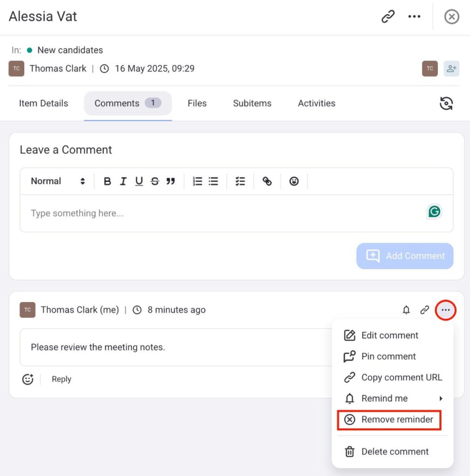Insert a checklist in the comment editor
470x476 pixels.
point(240,181)
